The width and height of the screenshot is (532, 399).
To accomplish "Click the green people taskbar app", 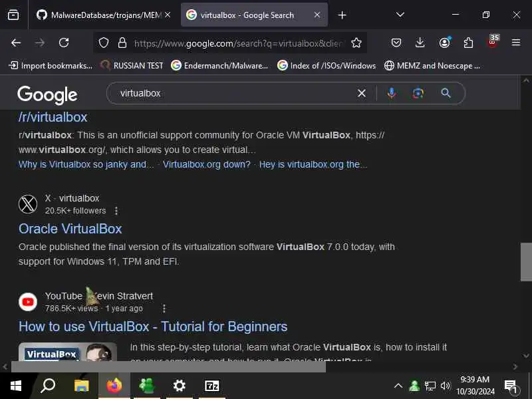I will [x=146, y=386].
